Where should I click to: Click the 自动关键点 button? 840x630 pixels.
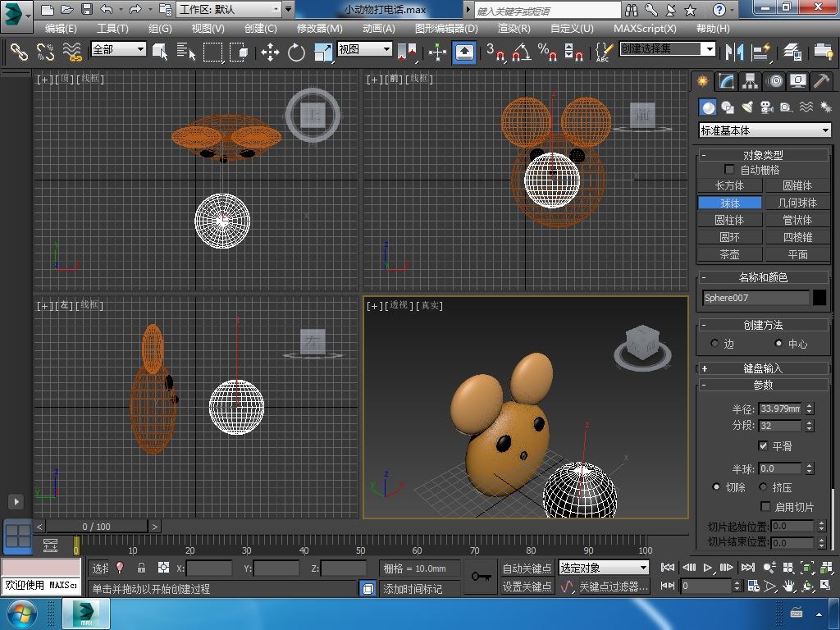[x=527, y=568]
